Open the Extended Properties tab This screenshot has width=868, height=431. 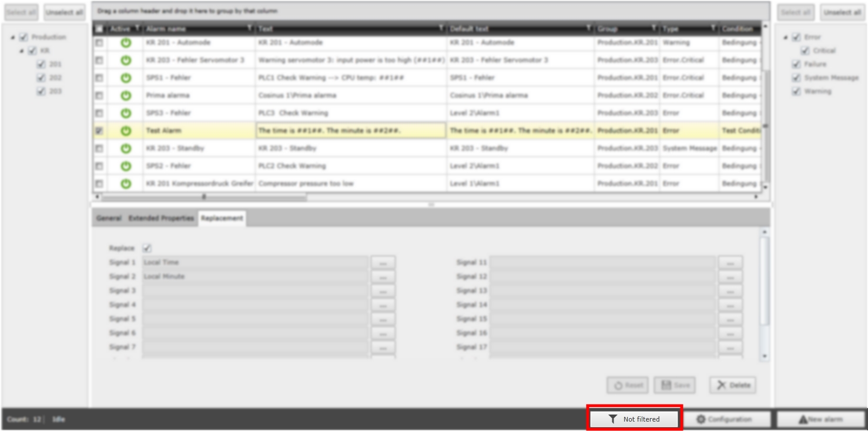pyautogui.click(x=161, y=218)
